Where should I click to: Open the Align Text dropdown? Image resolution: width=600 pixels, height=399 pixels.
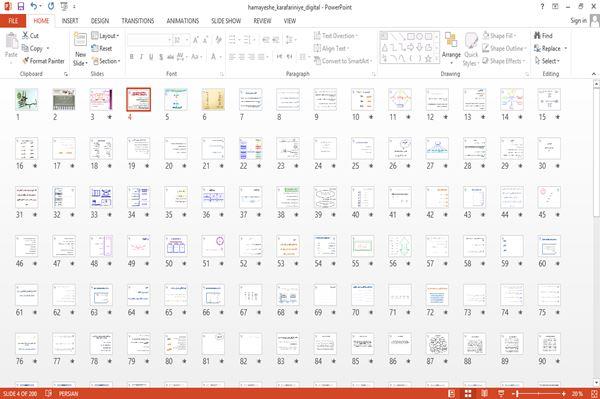[331, 48]
